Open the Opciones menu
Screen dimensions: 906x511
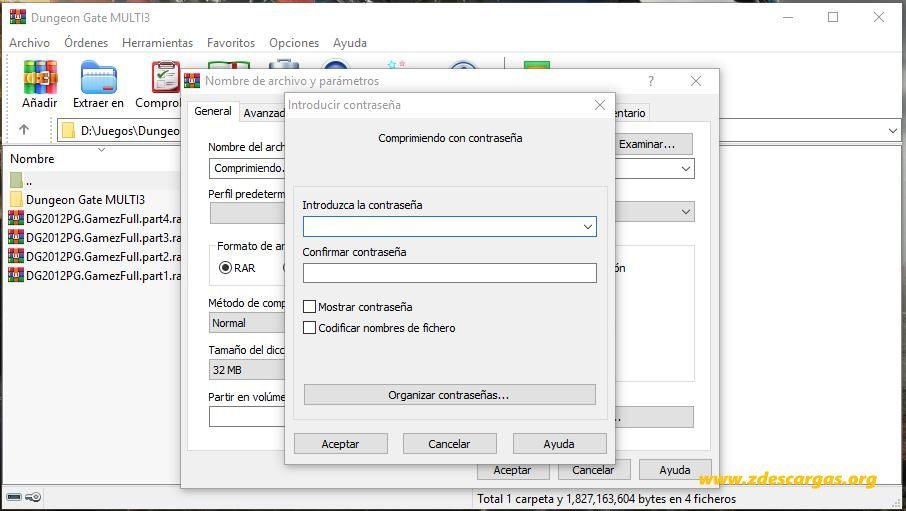pos(294,43)
